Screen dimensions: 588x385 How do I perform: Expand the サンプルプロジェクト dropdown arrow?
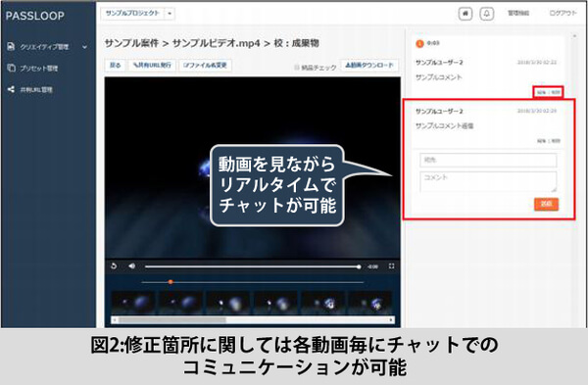170,14
